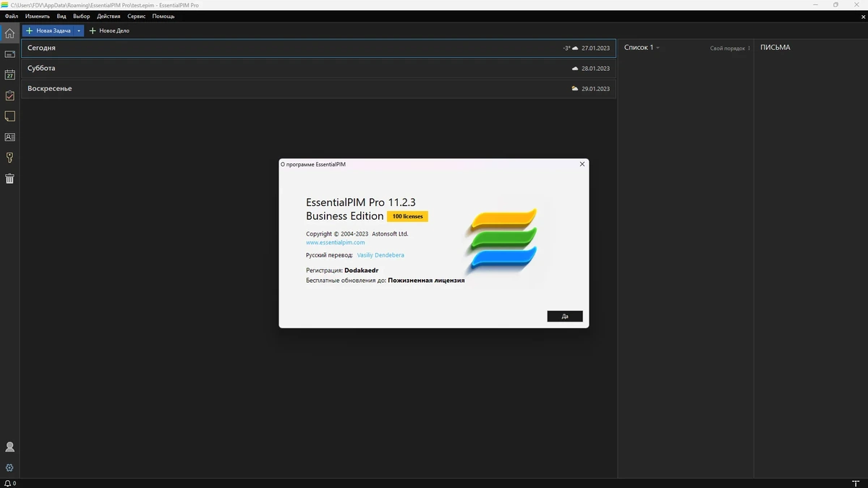Open the Contacts module card icon
Viewport: 868px width, 488px height.
point(9,137)
